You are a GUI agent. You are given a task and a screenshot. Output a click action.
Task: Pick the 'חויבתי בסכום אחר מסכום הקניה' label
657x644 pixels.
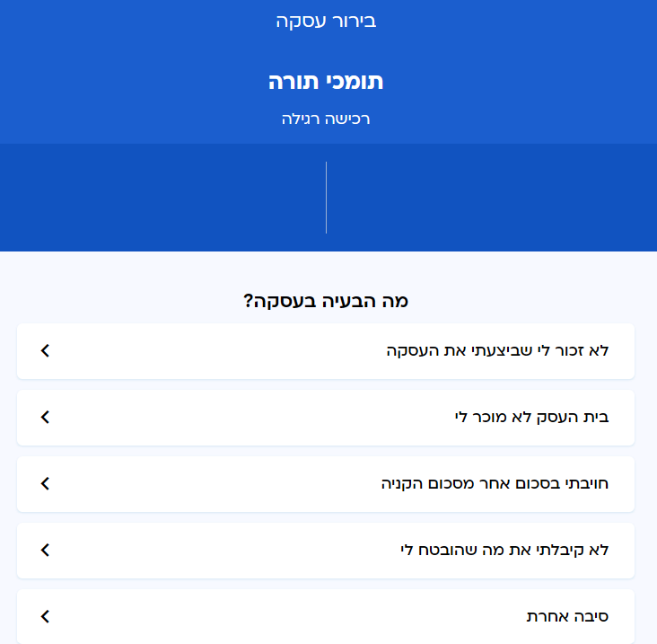tap(495, 484)
